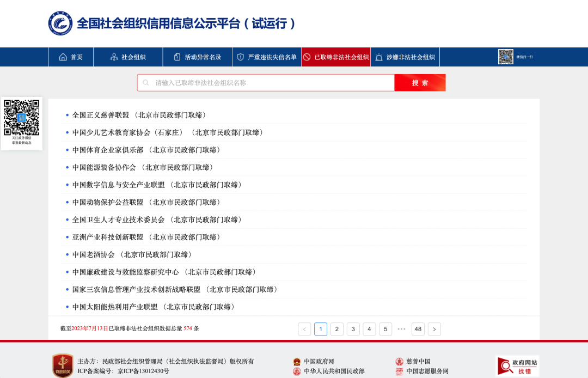The image size is (588, 378).
Task: Visit the 中国政府网 footer link
Action: coord(321,361)
